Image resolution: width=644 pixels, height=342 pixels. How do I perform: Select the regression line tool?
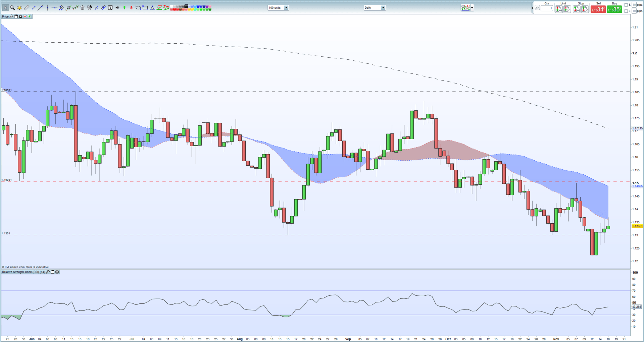click(x=76, y=8)
